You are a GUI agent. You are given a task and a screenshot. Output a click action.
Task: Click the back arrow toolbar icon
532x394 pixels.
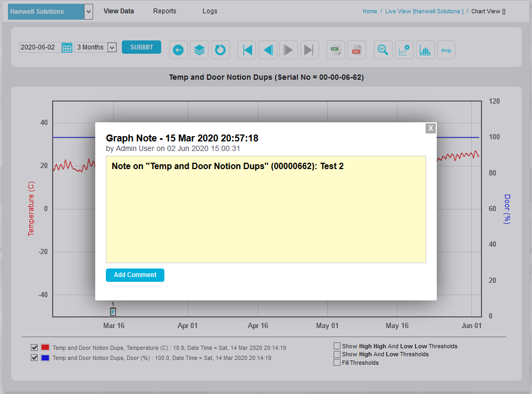pyautogui.click(x=178, y=50)
